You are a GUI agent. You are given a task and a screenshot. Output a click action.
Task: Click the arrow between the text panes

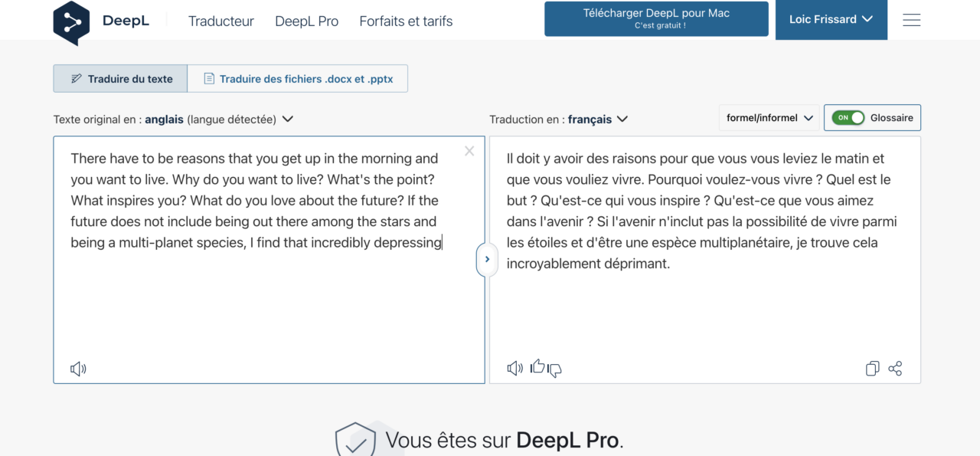point(488,259)
